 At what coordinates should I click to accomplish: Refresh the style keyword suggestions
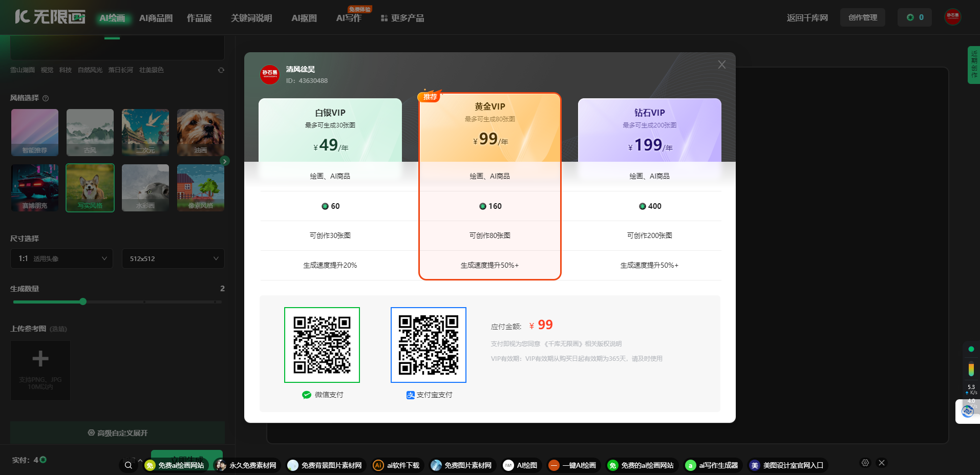[221, 70]
